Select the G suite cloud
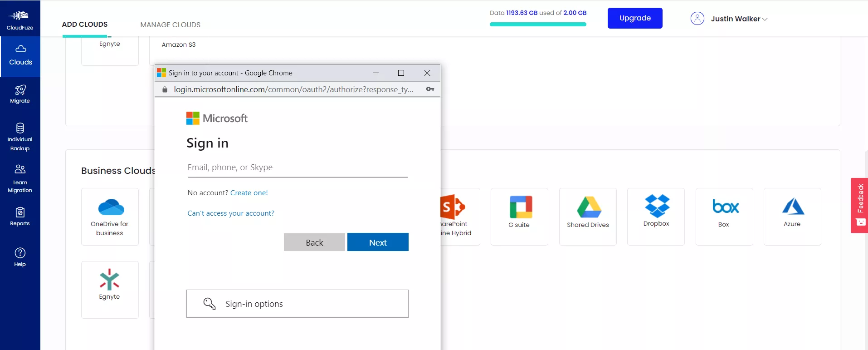This screenshot has width=868, height=350. [519, 217]
